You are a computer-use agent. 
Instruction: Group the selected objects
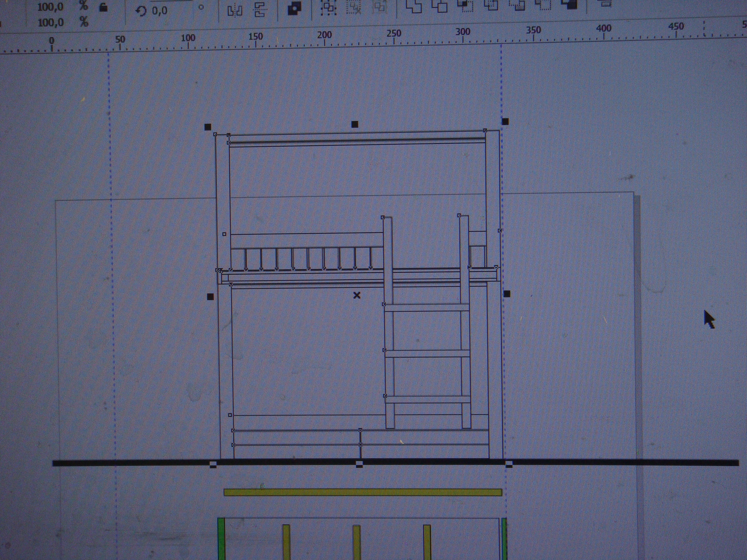pyautogui.click(x=328, y=7)
